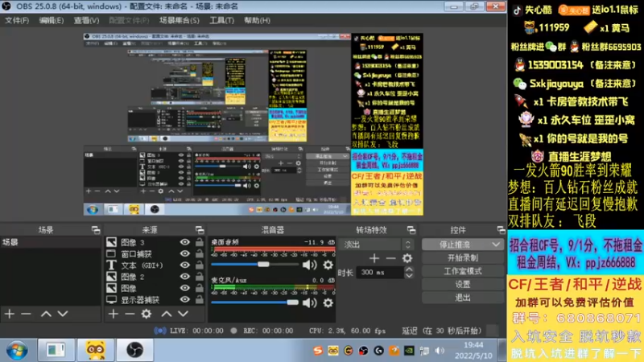Screen dimensions: 644x362
Task: Enable 工作室模式
Action: 462,271
